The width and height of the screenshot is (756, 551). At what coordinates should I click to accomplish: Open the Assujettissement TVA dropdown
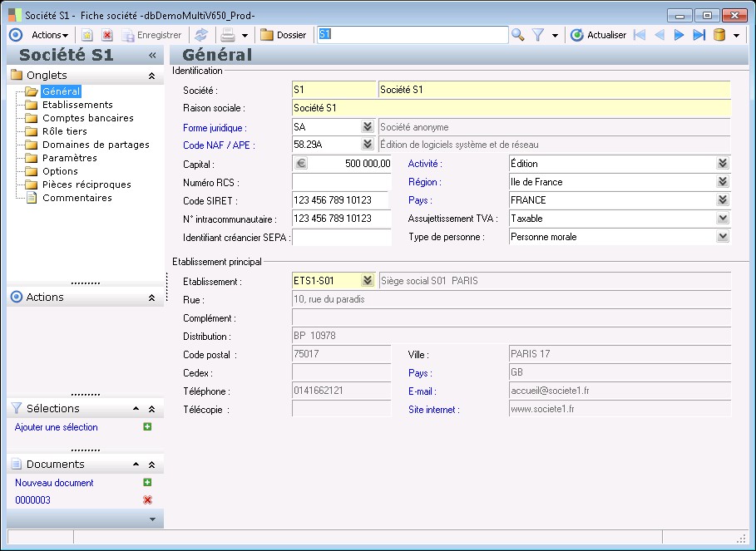point(723,219)
